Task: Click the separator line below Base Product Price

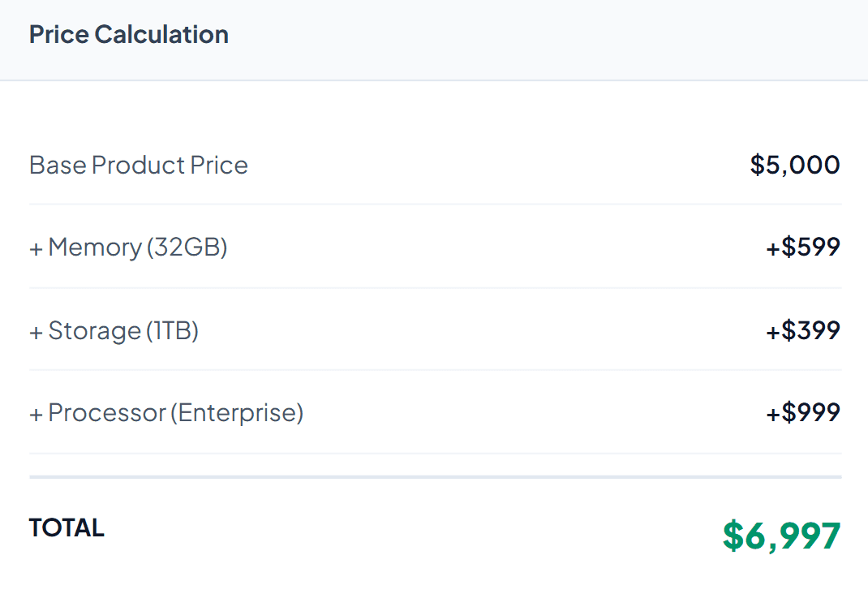Action: (x=435, y=204)
